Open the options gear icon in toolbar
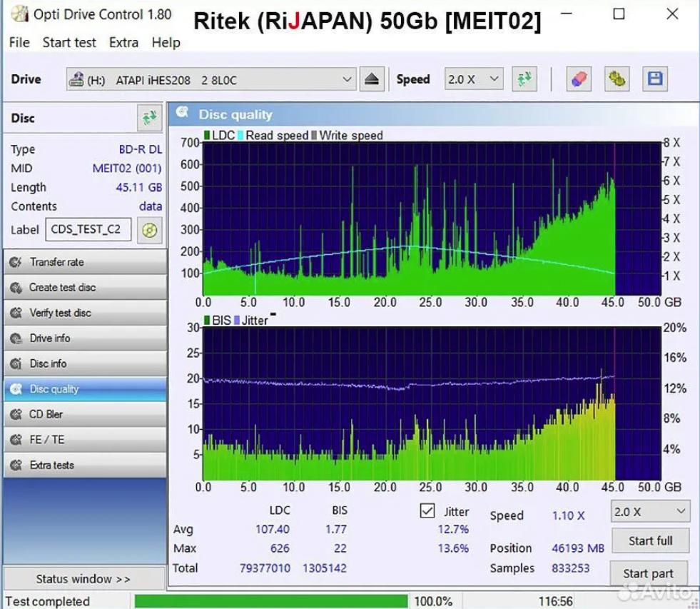The height and width of the screenshot is (609, 700). coord(617,79)
